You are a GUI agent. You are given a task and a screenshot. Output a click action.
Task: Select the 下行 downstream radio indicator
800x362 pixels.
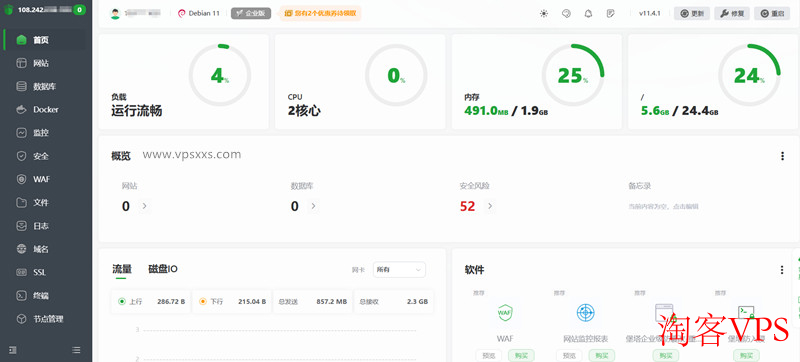203,301
